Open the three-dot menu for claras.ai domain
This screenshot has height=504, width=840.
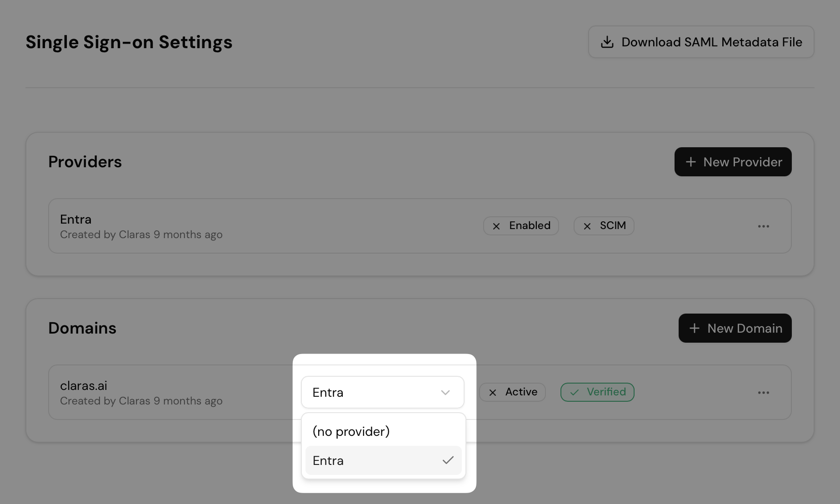[763, 393]
